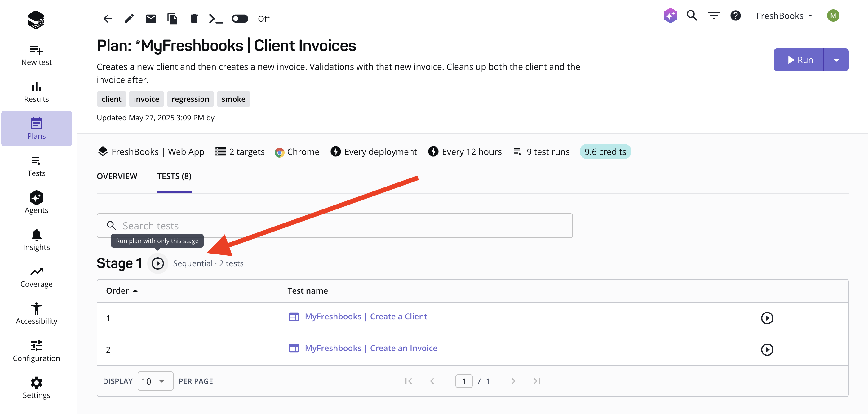868x414 pixels.
Task: Edit the plan with the pencil icon
Action: click(129, 19)
